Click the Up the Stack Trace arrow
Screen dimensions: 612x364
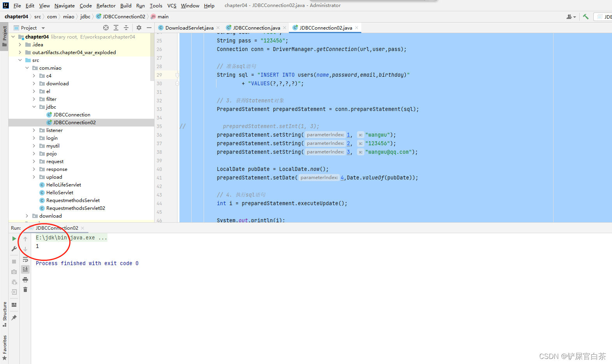25,239
